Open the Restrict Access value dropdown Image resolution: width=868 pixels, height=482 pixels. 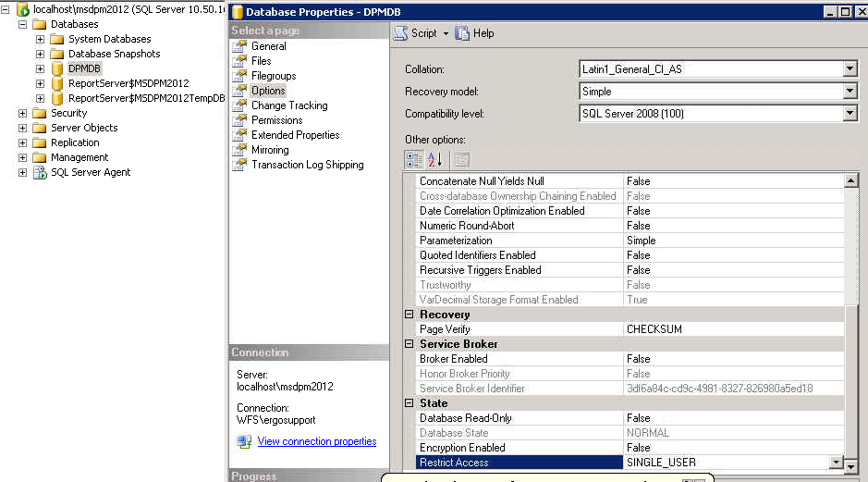click(836, 463)
